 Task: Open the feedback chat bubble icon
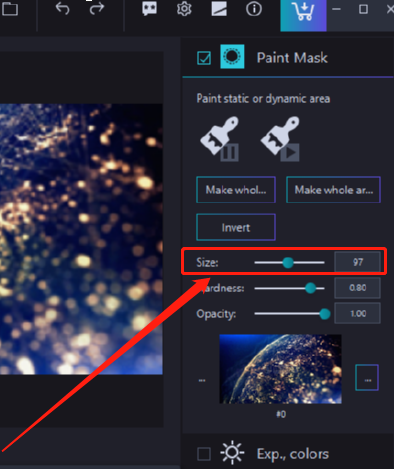[x=149, y=9]
